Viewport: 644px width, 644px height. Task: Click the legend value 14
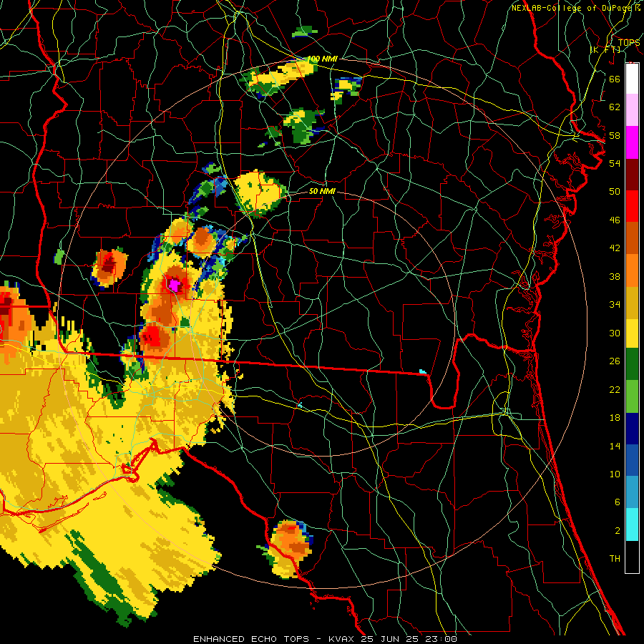pyautogui.click(x=615, y=446)
